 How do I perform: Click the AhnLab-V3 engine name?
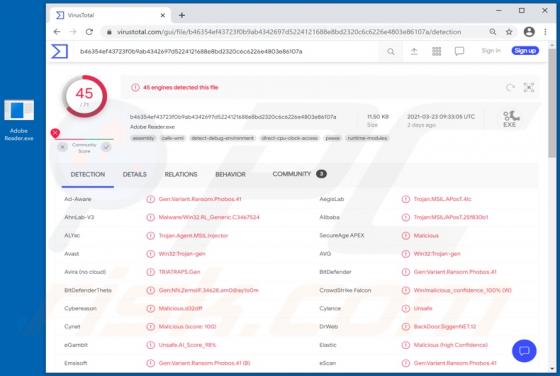tap(79, 217)
